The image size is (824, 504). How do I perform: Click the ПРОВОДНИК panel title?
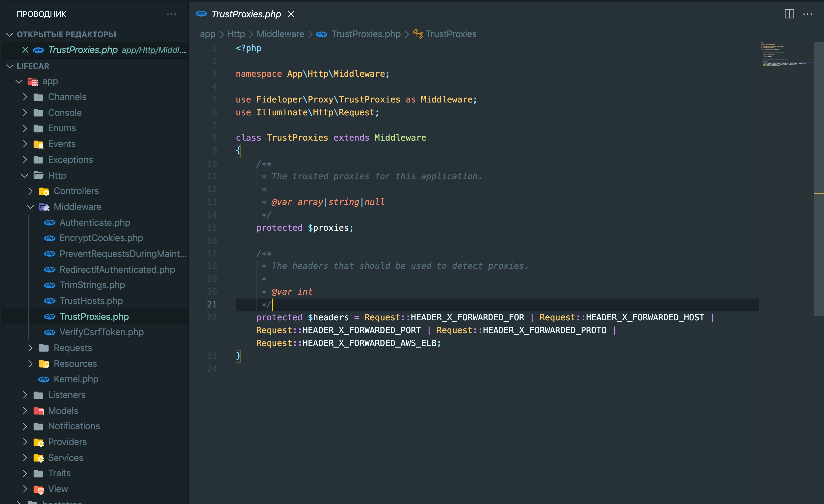41,14
